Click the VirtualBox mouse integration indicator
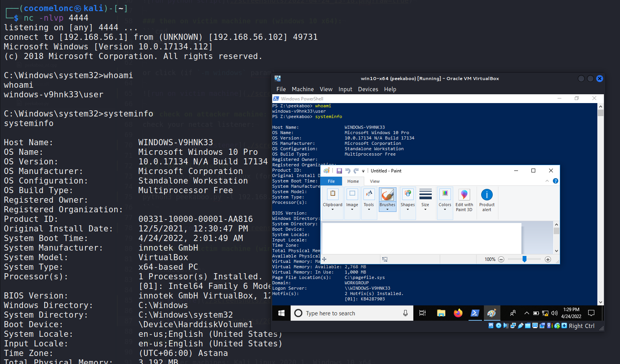The image size is (620, 364). tap(557, 326)
